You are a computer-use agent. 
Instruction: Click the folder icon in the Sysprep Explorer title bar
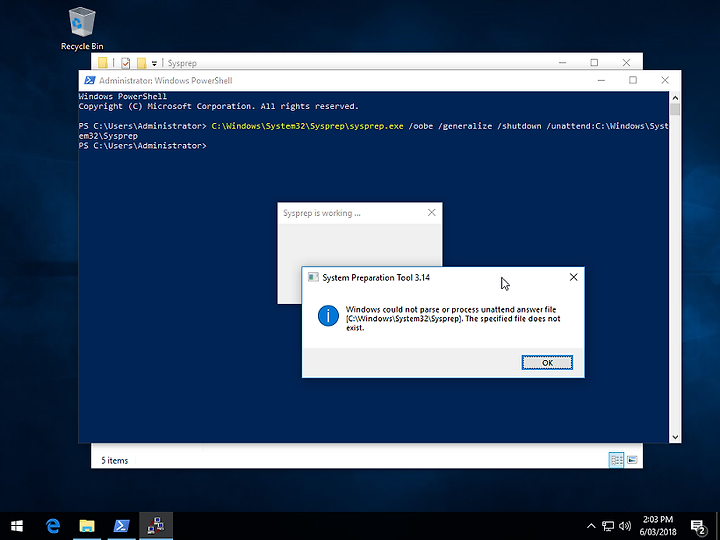pos(103,63)
